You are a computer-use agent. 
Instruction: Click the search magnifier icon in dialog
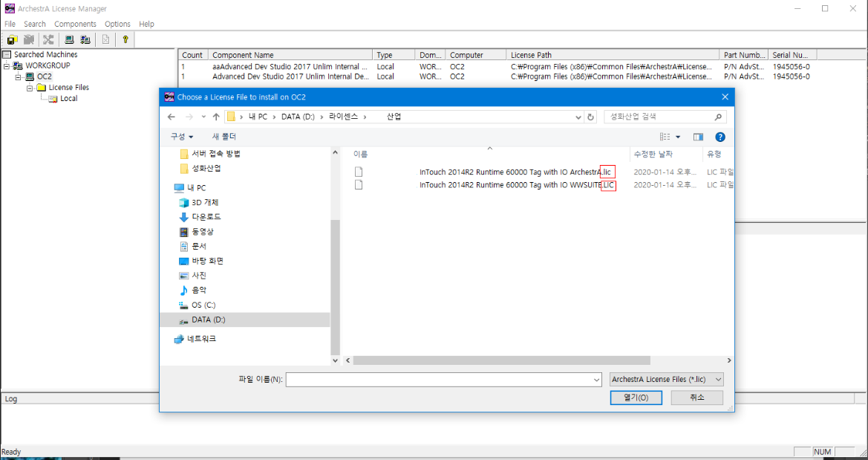[718, 117]
